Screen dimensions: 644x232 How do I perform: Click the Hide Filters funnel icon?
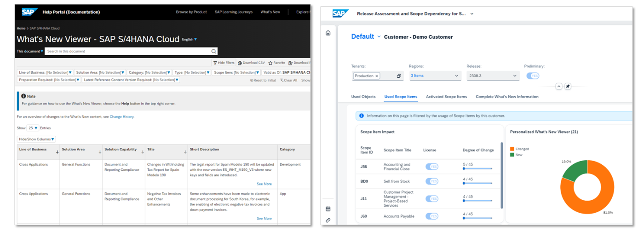(x=215, y=63)
